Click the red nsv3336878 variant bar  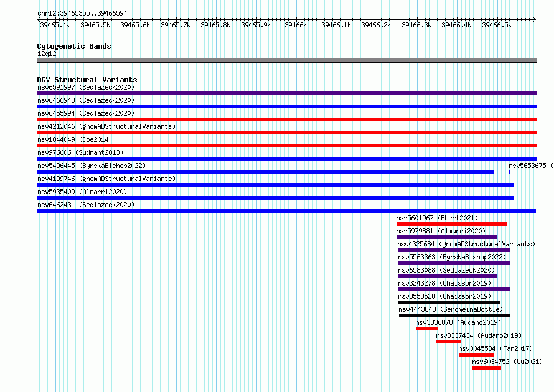[427, 329]
